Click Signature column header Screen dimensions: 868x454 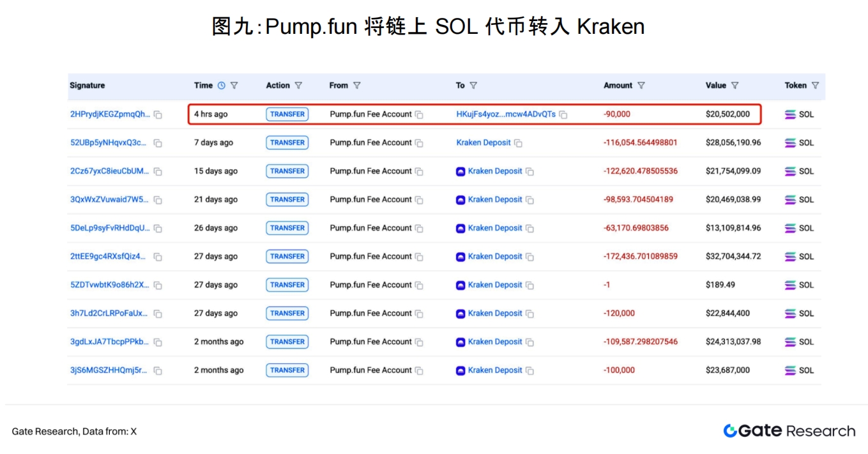click(87, 86)
